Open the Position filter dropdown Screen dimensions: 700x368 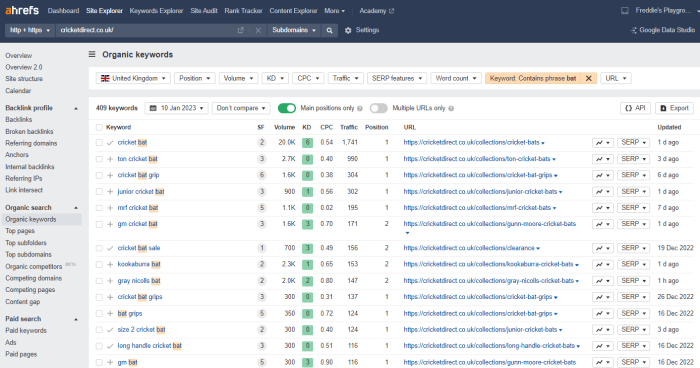(x=195, y=78)
